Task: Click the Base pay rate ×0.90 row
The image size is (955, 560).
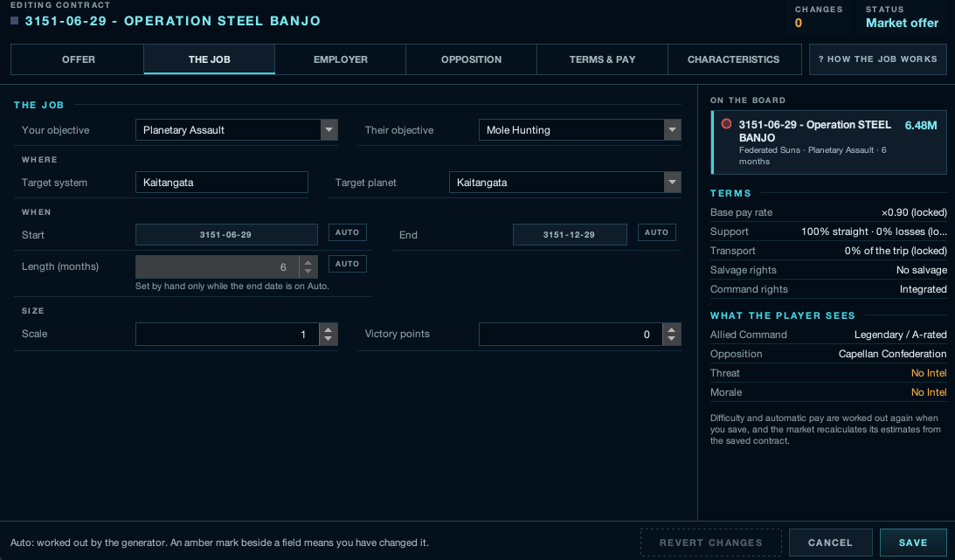Action: (x=828, y=212)
